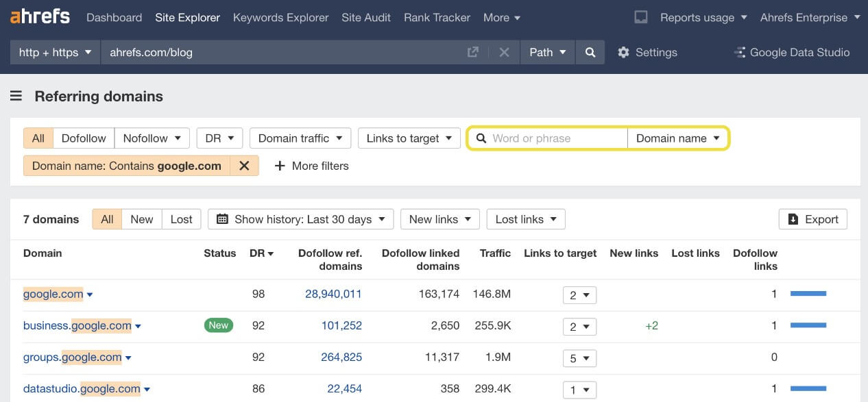Open Google Data Studio integration

pyautogui.click(x=792, y=52)
